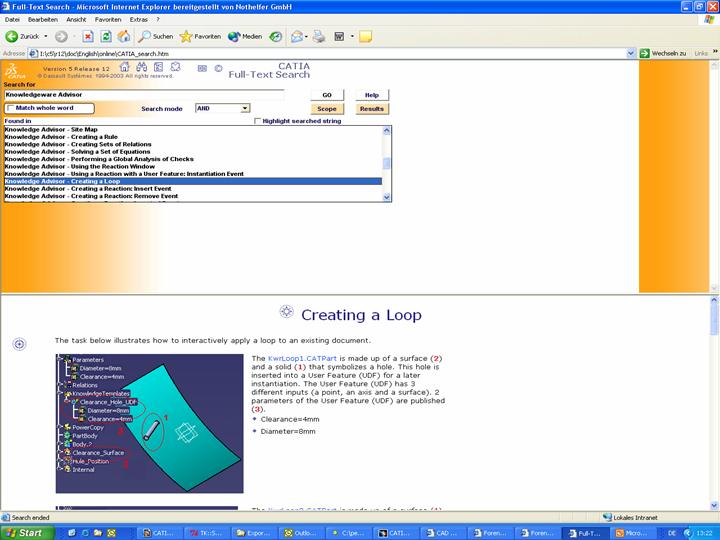Click the CATIA glossary map icon
720x540 pixels.
175,68
